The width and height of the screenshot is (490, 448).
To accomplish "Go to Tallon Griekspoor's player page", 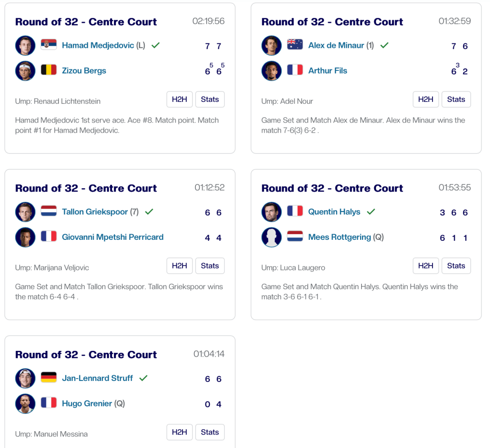I will [95, 212].
